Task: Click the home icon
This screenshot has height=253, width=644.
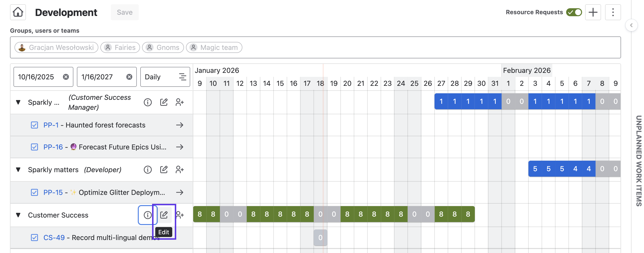Action: pyautogui.click(x=18, y=12)
